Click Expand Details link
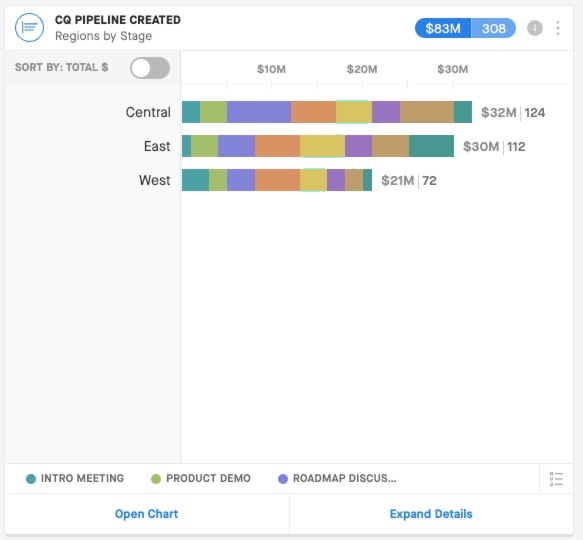Image resolution: width=583 pixels, height=540 pixels. [431, 514]
